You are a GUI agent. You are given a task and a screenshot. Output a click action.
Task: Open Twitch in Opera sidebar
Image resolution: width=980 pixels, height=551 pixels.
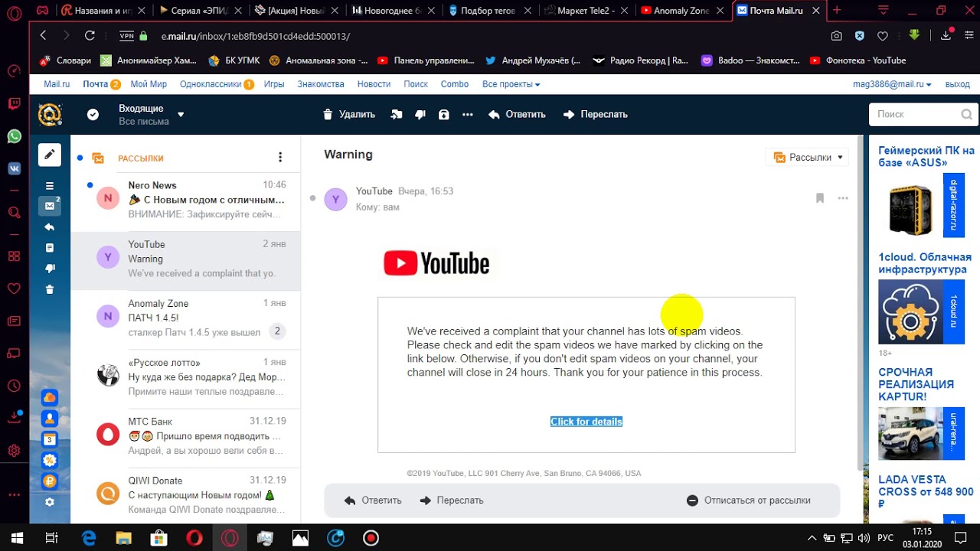tap(14, 104)
